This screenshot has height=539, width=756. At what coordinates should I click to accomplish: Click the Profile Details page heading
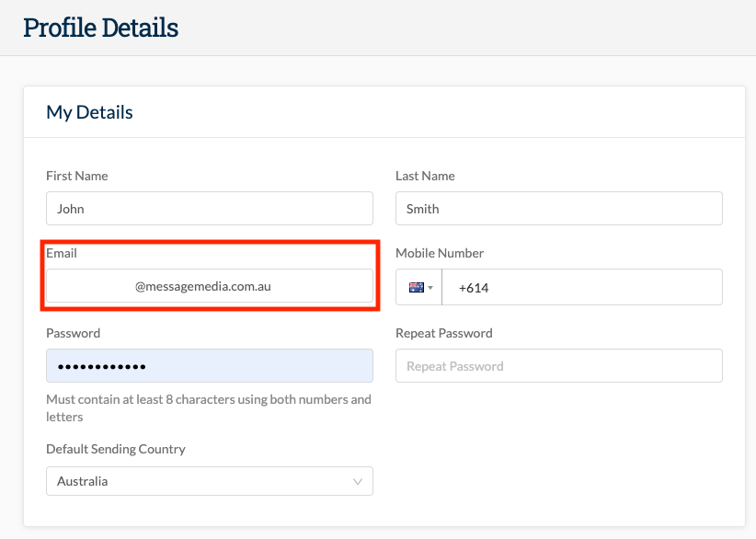coord(100,28)
